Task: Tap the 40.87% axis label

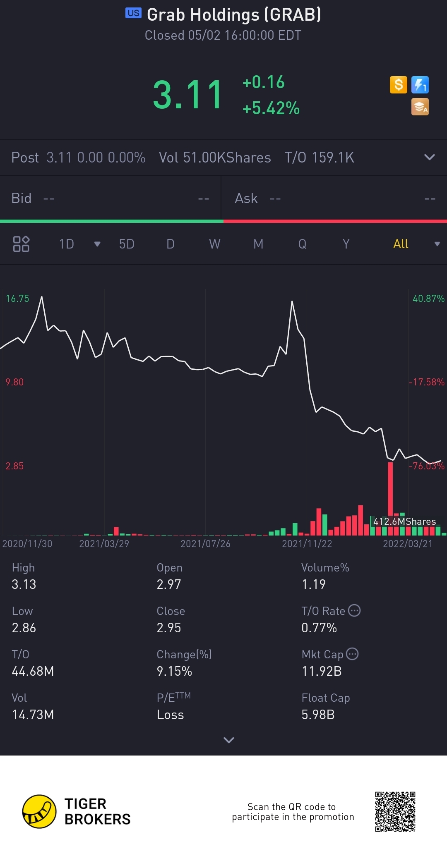Action: 428,299
